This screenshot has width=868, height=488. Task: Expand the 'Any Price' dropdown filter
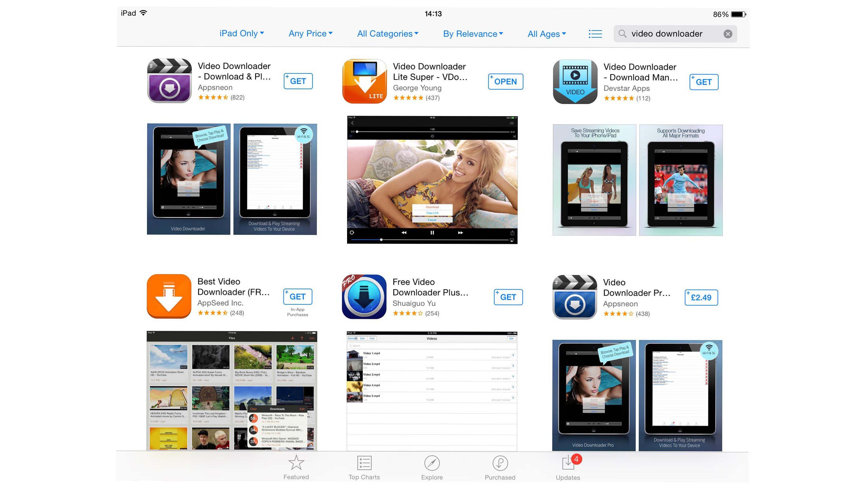point(311,33)
